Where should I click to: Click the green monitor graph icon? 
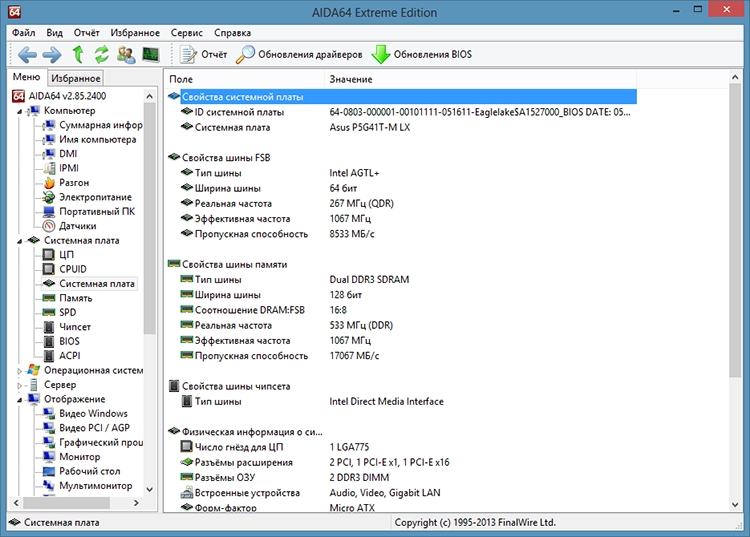point(150,54)
